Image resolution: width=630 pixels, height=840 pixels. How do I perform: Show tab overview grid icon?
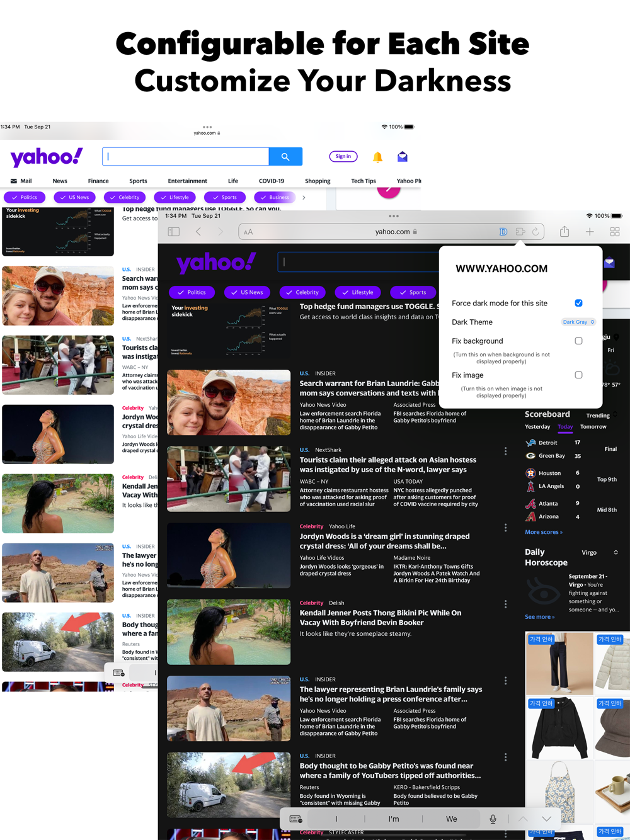(615, 232)
